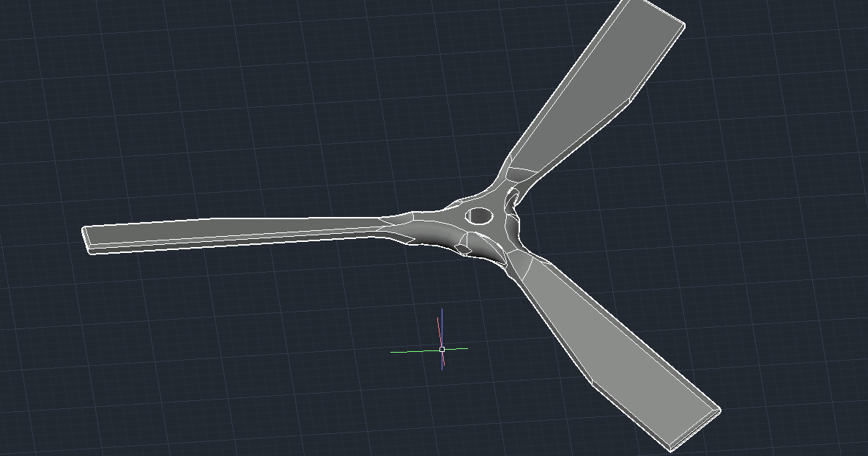Click the empty grid area below the crosshair

(439, 411)
